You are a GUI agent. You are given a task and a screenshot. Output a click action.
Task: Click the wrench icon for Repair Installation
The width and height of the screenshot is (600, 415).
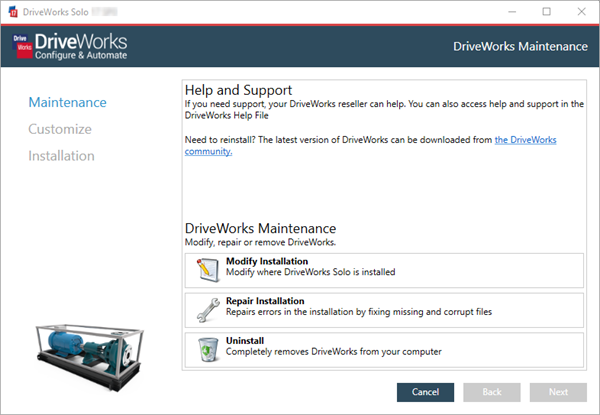209,310
